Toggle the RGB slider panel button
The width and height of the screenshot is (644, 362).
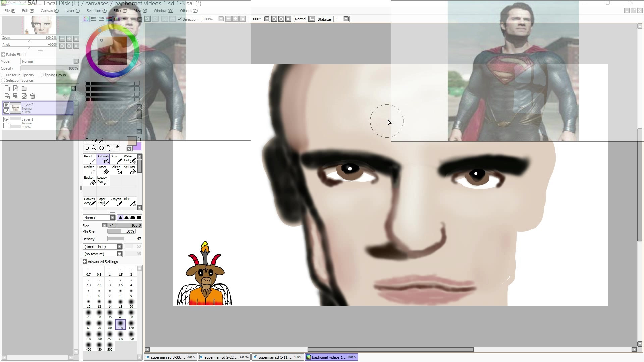coord(94,19)
